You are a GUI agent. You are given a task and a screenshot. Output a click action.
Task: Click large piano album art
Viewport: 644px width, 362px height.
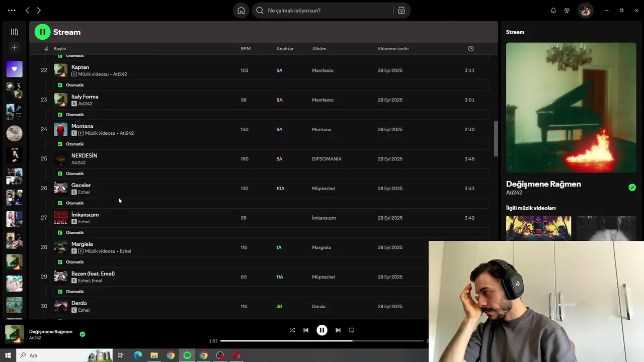pos(571,108)
